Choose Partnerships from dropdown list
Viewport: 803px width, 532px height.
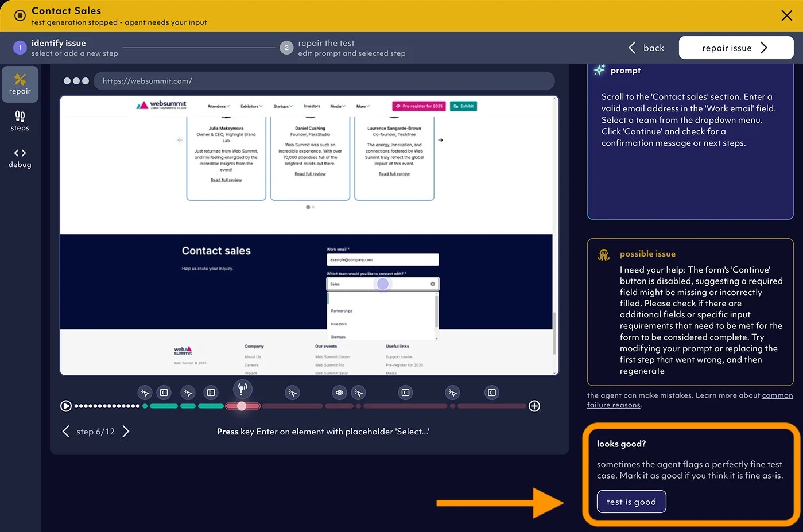click(342, 311)
